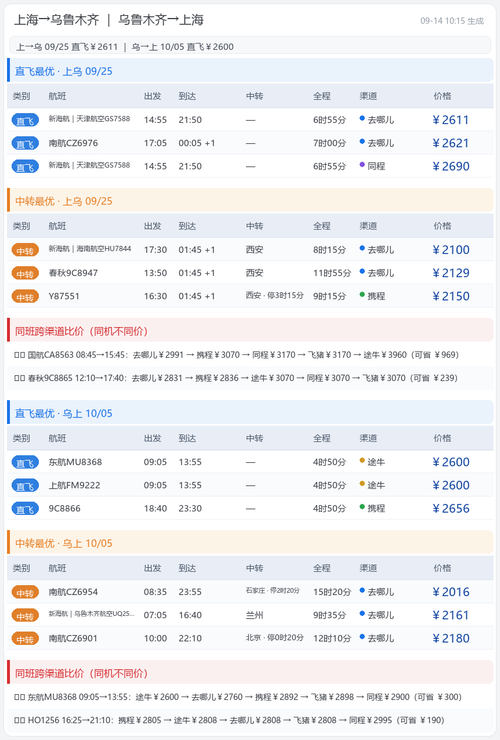Screen dimensions: 500x740
Task: Click the 直飞 badge in the 南航CZ6976 row
Action: tap(25, 143)
